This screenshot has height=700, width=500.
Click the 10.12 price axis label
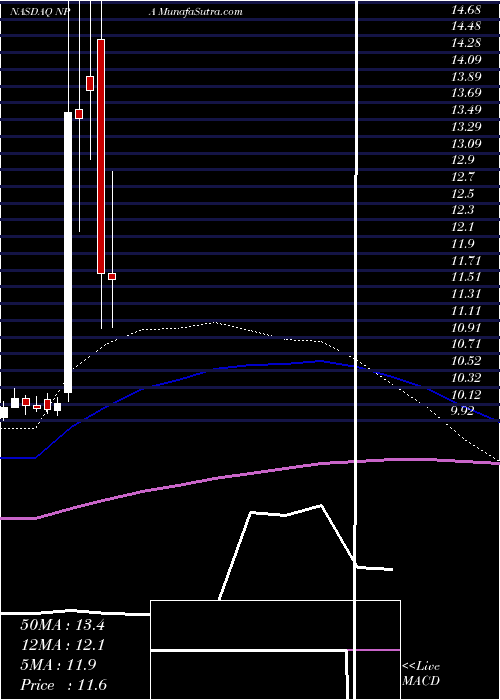coord(466,394)
